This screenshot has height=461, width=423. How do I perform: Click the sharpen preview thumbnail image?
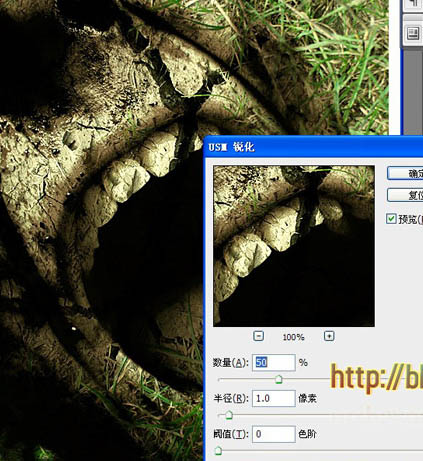(x=294, y=246)
